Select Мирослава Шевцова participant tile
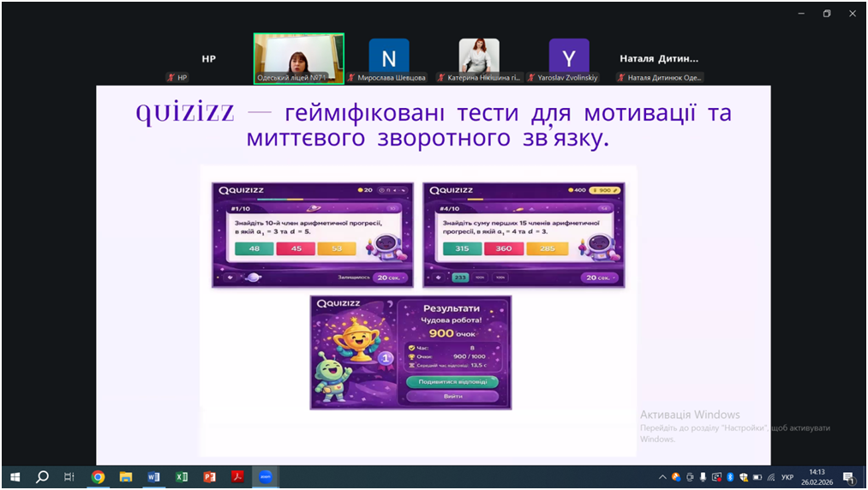The height and width of the screenshot is (490, 868). [389, 58]
